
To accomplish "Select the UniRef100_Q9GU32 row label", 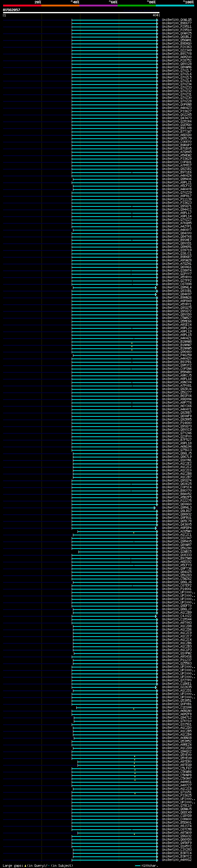I will click(x=176, y=836).
